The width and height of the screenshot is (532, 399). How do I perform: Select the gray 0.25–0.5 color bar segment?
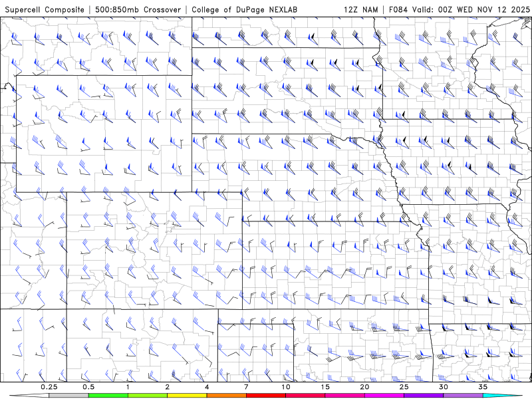[69, 396]
